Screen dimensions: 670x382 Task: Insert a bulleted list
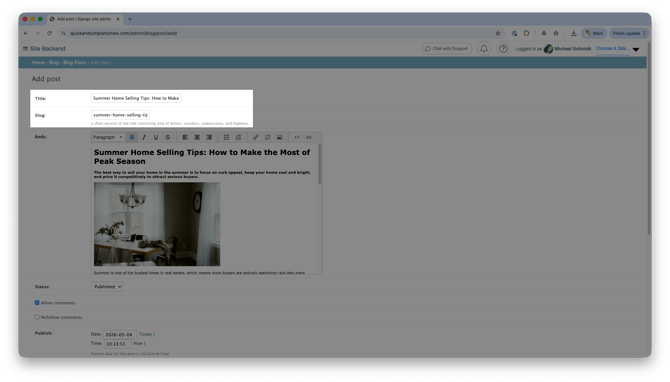click(x=226, y=137)
